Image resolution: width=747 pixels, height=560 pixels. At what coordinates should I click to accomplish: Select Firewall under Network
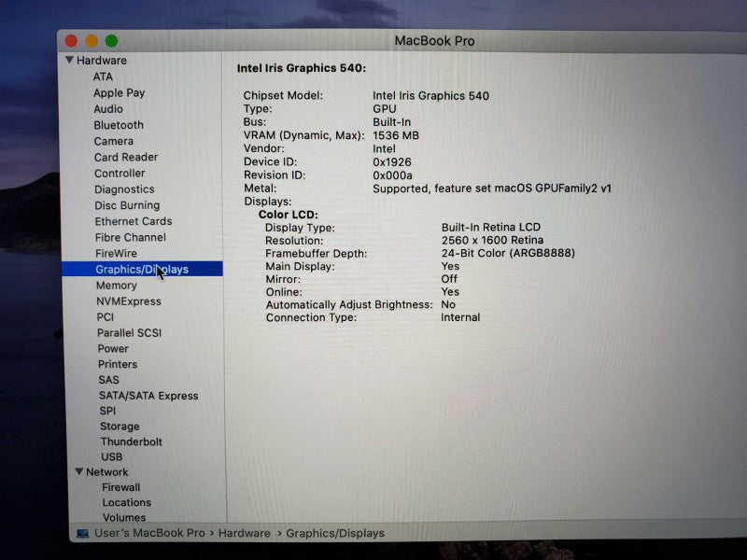[x=121, y=487]
